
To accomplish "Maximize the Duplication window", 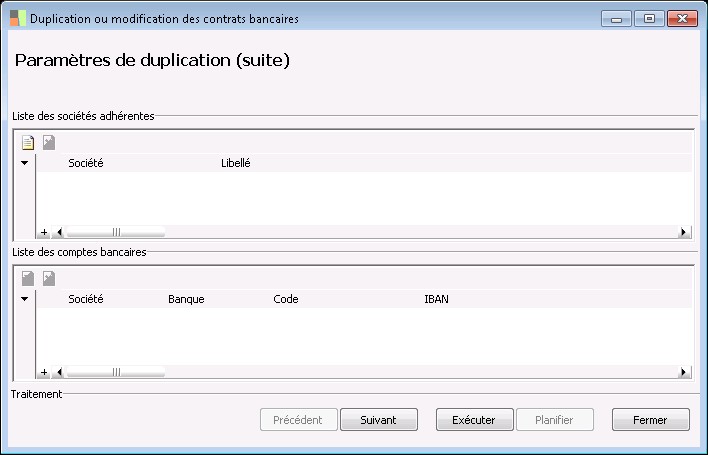I will click(649, 19).
